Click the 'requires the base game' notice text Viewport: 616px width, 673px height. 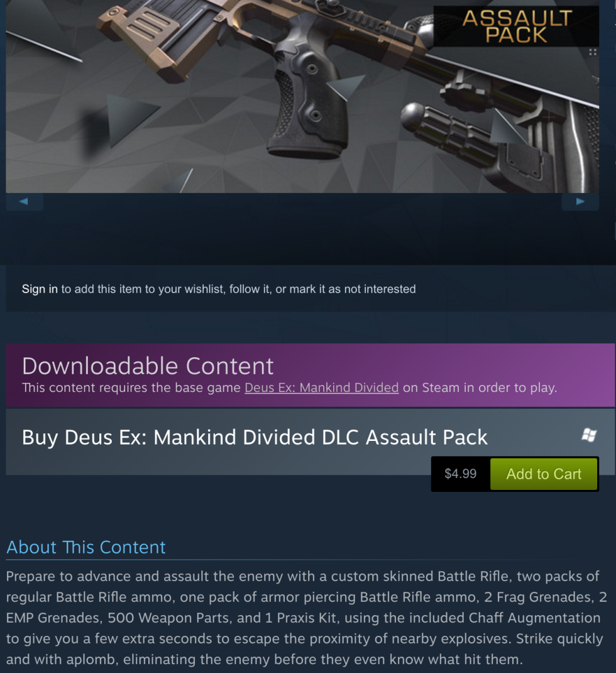click(x=289, y=387)
